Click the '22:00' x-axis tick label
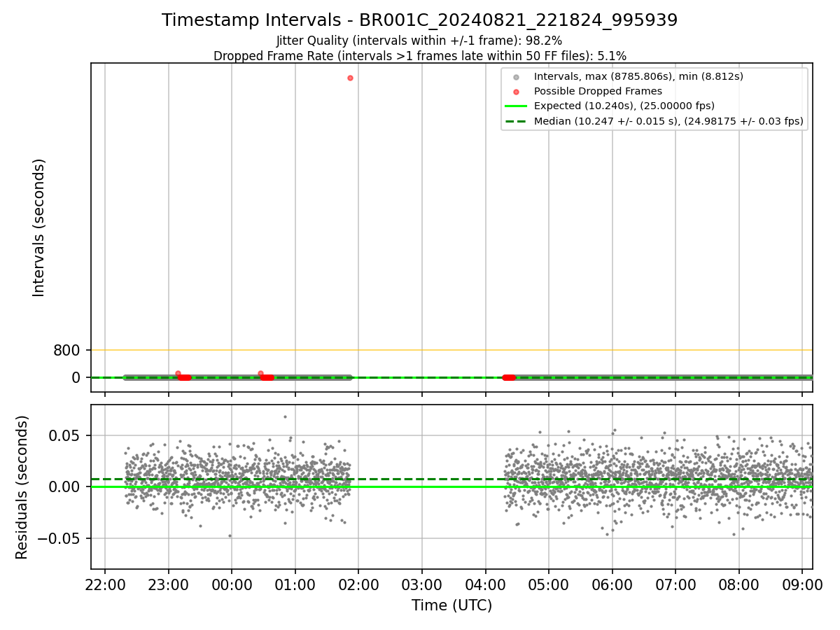Image resolution: width=840 pixels, height=630 pixels. [105, 584]
